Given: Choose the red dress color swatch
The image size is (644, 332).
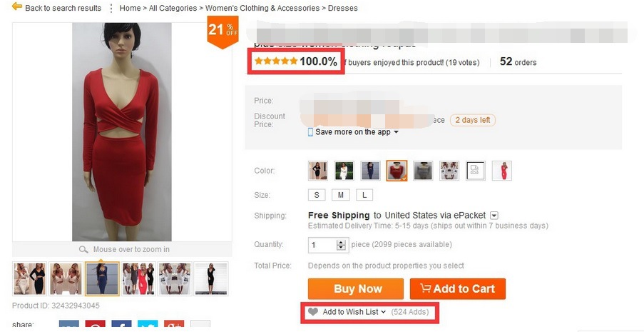Looking at the screenshot, I should click(397, 171).
